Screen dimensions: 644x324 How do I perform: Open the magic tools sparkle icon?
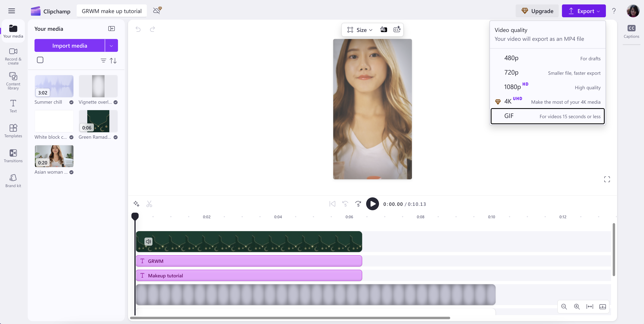(136, 204)
